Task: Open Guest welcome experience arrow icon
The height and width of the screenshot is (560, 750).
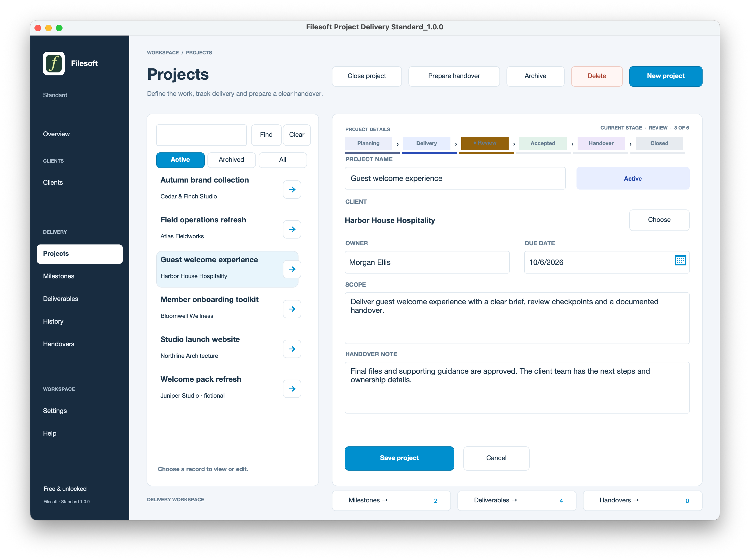Action: point(292,269)
